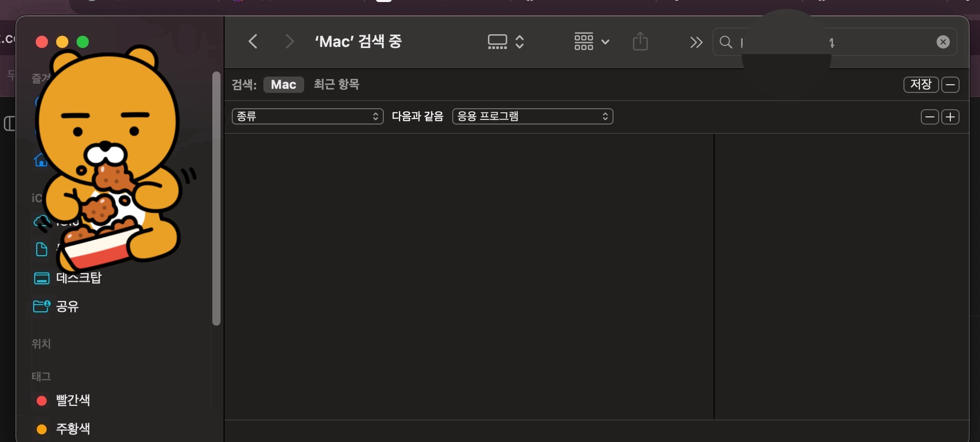Clear the search field with X button
Image resolution: width=980 pixels, height=442 pixels.
click(943, 42)
